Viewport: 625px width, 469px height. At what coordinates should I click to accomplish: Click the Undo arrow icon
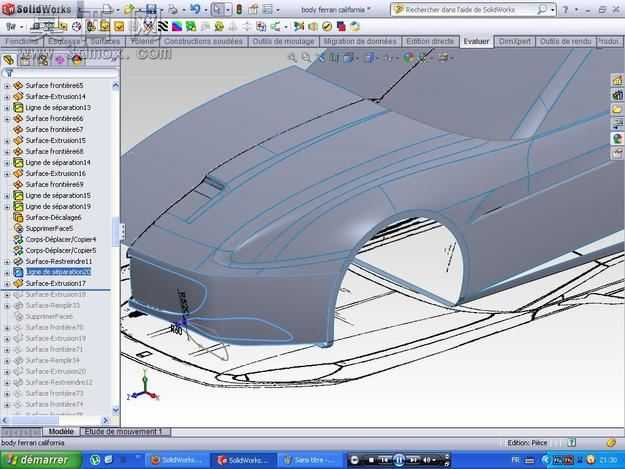[195, 9]
